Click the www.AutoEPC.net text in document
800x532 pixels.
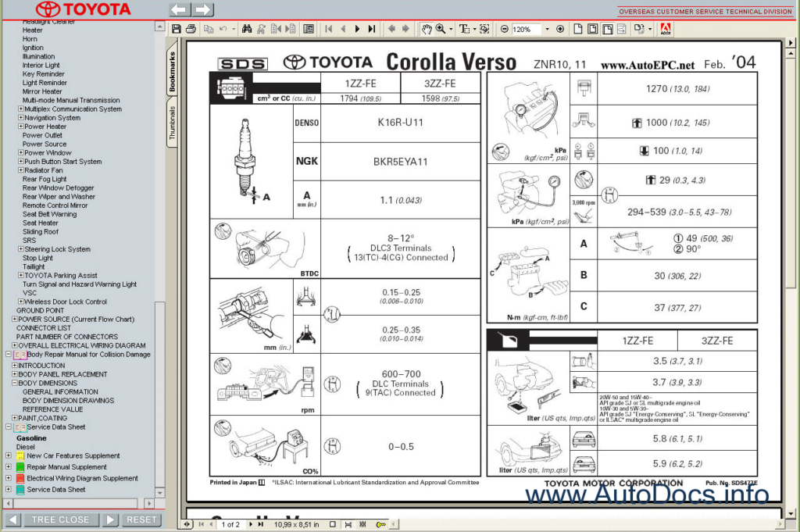pos(648,65)
